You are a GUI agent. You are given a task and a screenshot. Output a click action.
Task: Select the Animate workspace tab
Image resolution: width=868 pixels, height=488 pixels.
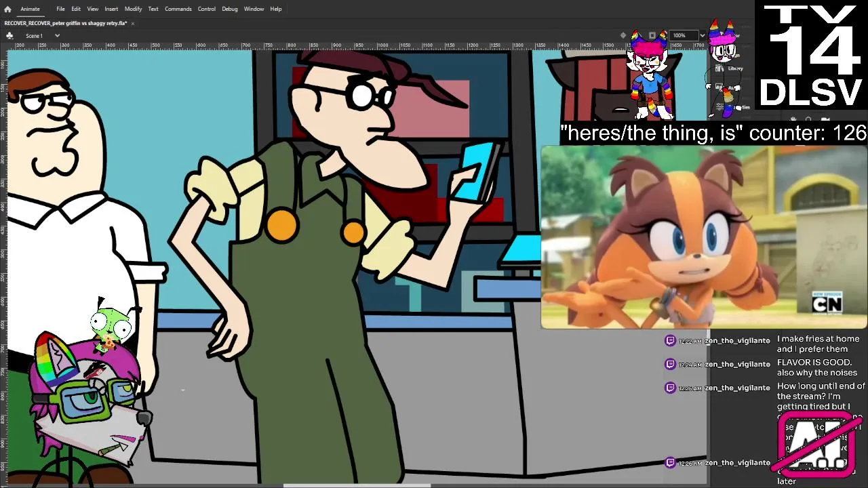pyautogui.click(x=30, y=9)
